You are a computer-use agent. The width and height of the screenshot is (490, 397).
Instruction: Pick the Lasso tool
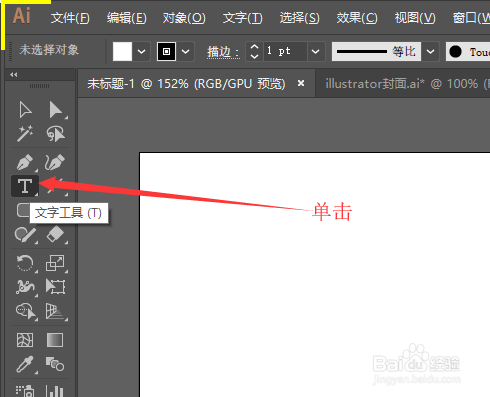(55, 134)
